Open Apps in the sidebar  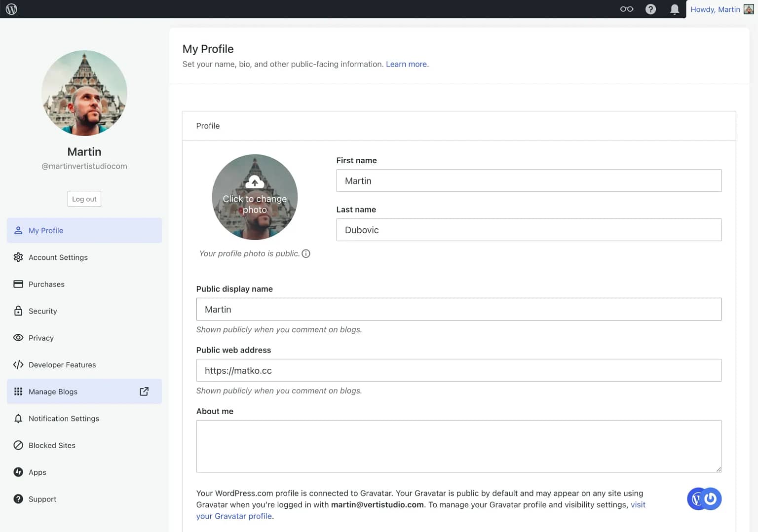84,472
